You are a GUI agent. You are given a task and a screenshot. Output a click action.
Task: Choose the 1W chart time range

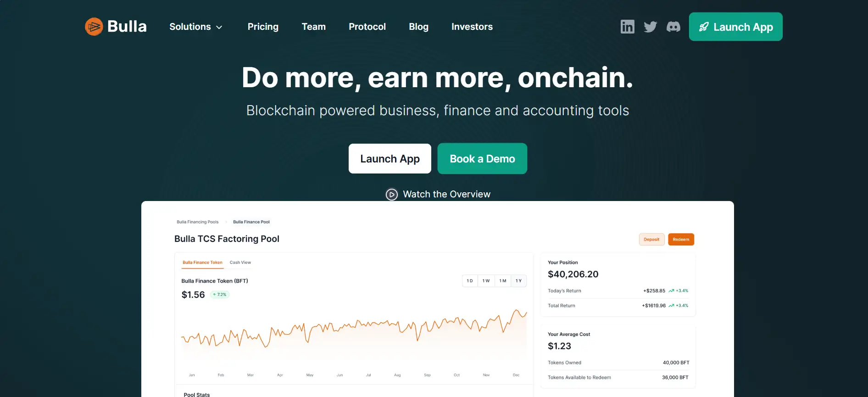pyautogui.click(x=486, y=281)
